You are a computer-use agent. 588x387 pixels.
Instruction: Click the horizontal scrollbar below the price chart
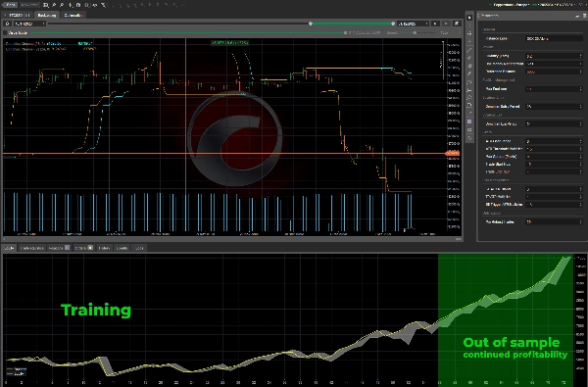232,238
